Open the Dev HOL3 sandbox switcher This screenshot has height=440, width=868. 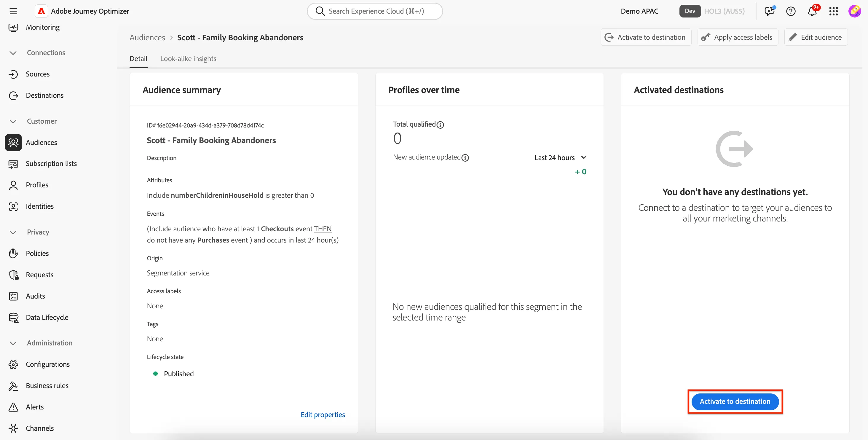[712, 11]
